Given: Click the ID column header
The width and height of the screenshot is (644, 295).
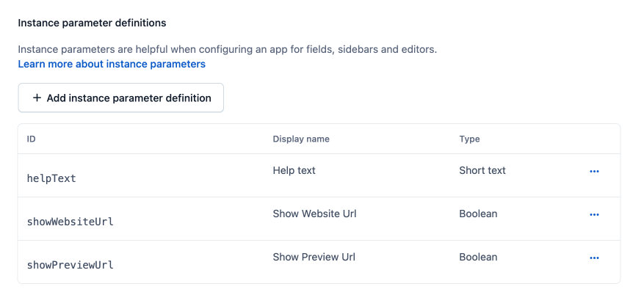Looking at the screenshot, I should tap(32, 139).
